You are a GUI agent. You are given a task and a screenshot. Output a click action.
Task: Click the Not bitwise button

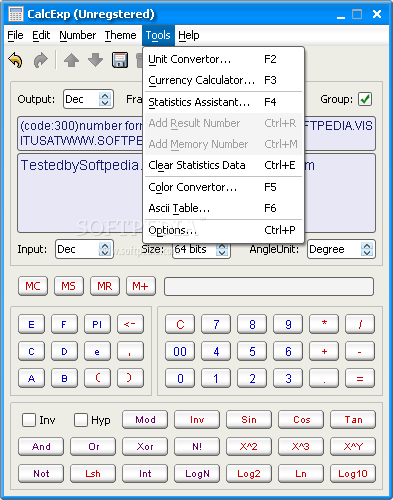pyautogui.click(x=41, y=473)
